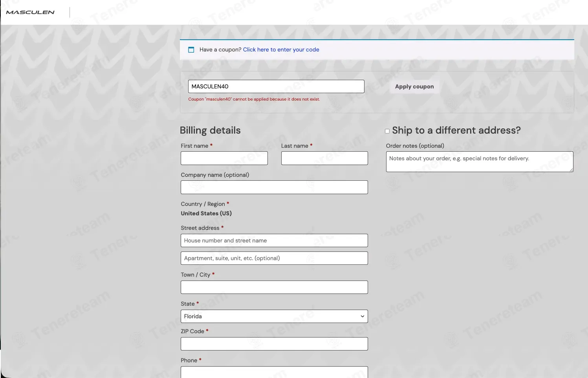588x378 pixels.
Task: Click the 'United States (US)' country text
Action: pos(206,213)
